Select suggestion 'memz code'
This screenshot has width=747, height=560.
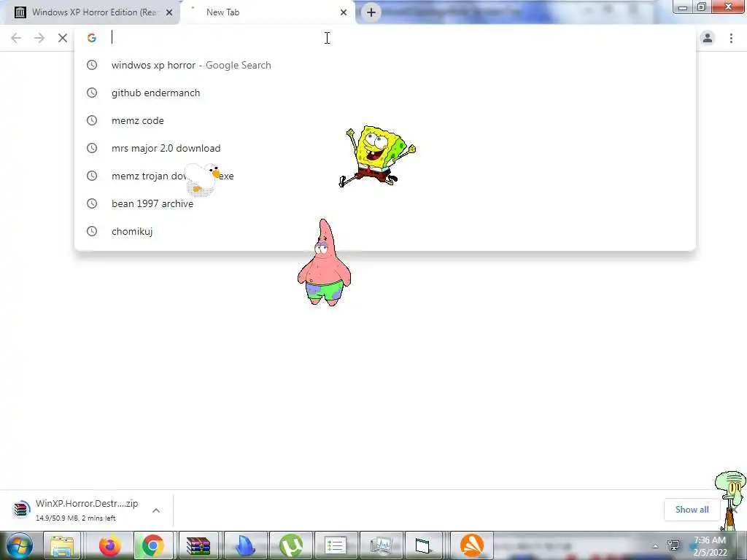click(385, 120)
